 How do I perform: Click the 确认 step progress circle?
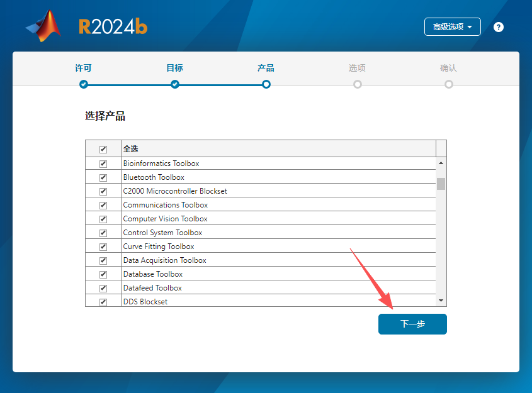(448, 84)
